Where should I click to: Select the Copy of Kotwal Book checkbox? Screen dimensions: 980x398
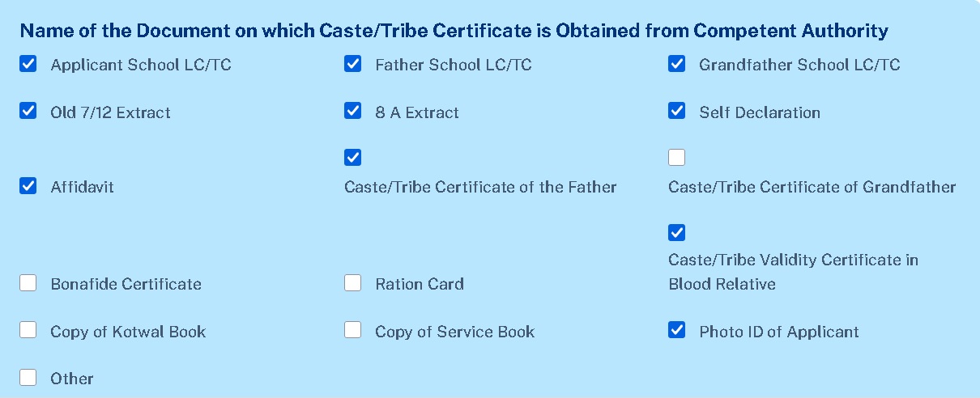pyautogui.click(x=28, y=330)
